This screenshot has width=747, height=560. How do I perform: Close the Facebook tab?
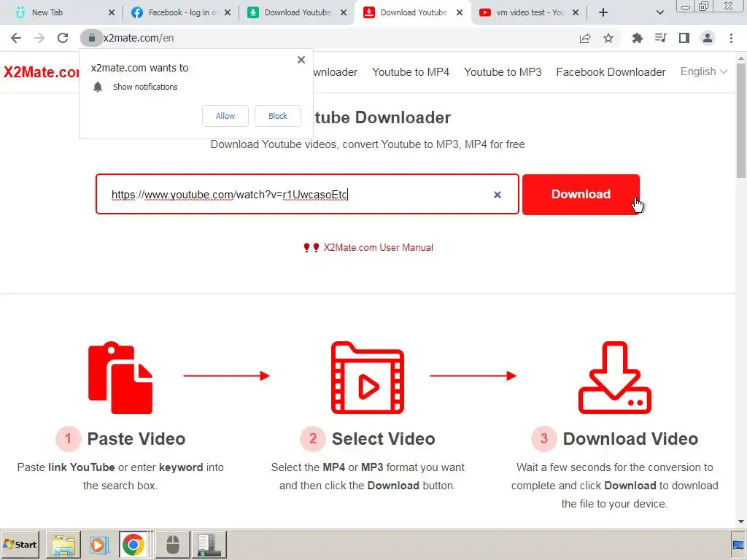[228, 12]
